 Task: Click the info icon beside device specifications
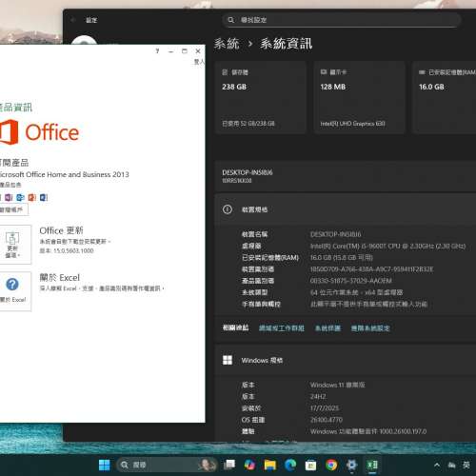(228, 209)
